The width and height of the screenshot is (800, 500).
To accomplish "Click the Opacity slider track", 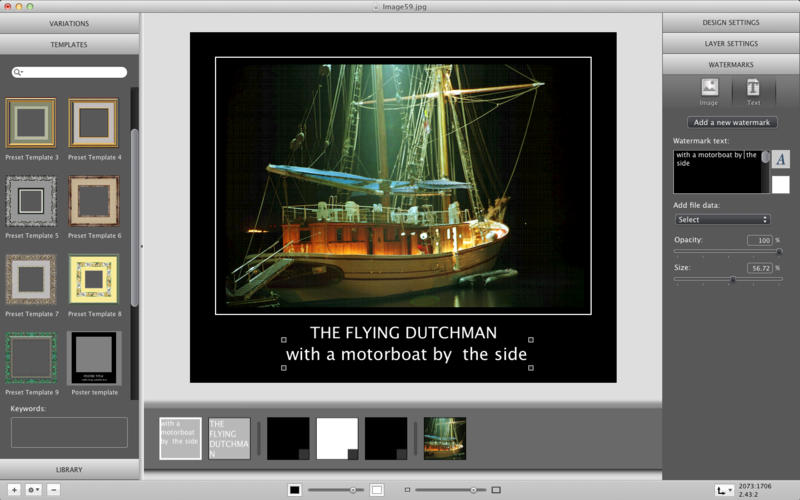I will click(726, 252).
